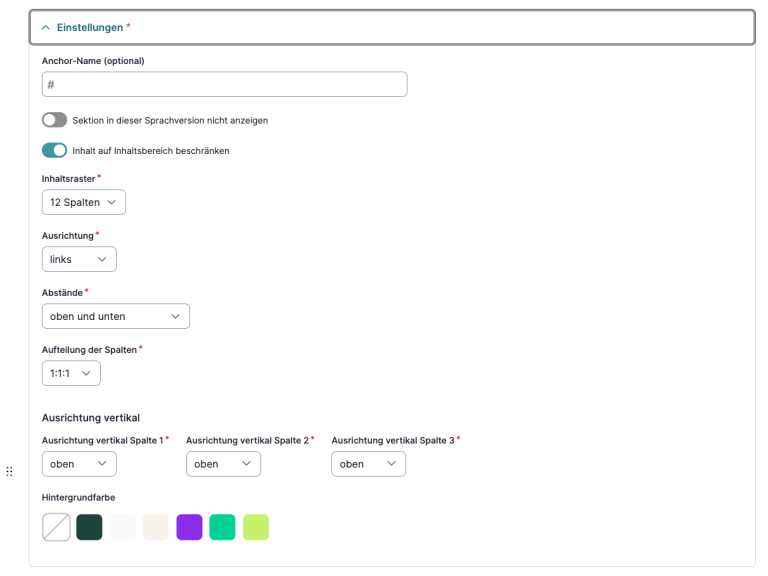Select the dark green background swatch
768x576 pixels.
pyautogui.click(x=90, y=527)
